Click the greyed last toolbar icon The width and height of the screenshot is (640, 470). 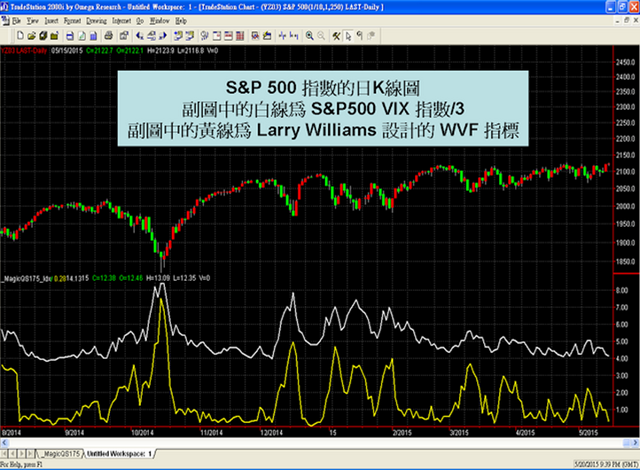[x=371, y=36]
